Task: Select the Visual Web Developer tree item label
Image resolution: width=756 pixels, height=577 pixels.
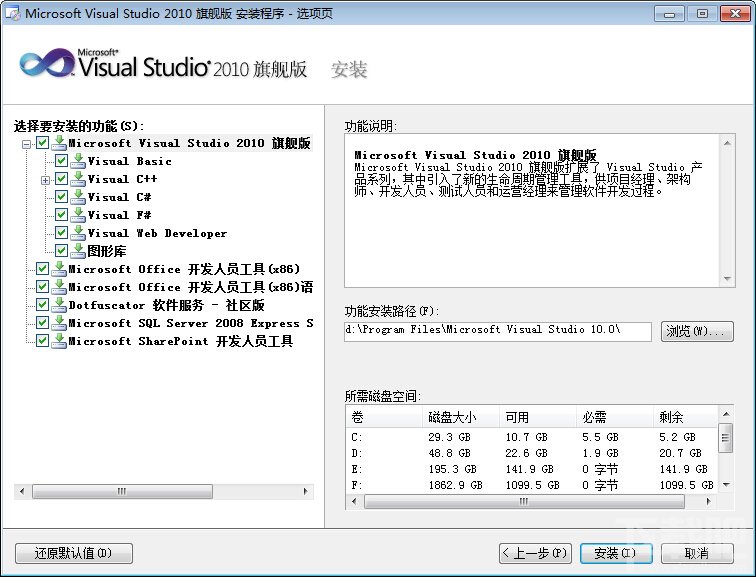Action: pos(157,233)
